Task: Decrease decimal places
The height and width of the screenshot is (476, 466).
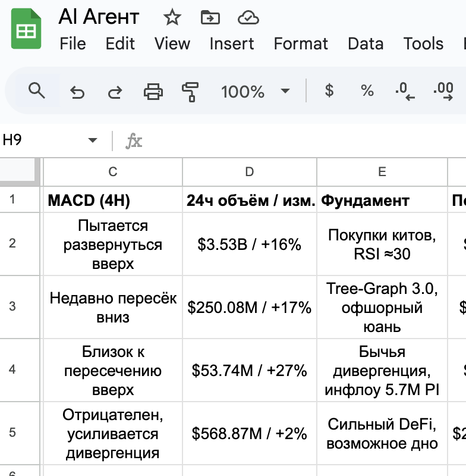Action: [x=405, y=91]
